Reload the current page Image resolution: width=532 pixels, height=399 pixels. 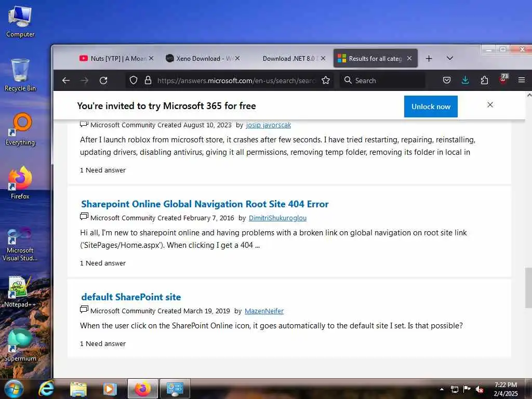point(103,81)
